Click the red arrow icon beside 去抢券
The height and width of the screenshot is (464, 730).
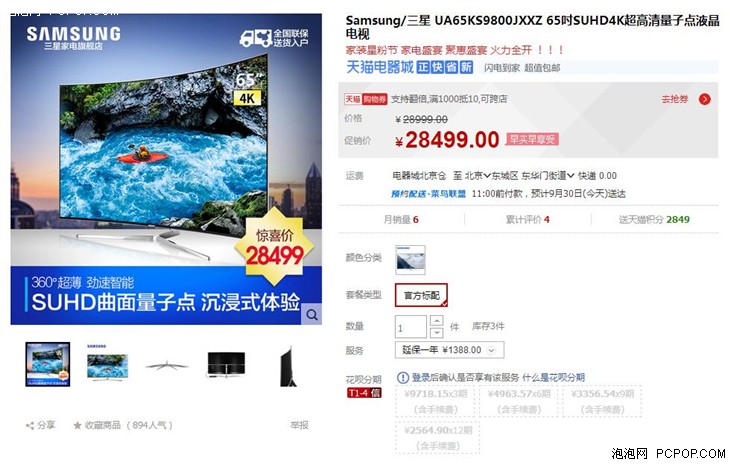click(x=704, y=99)
